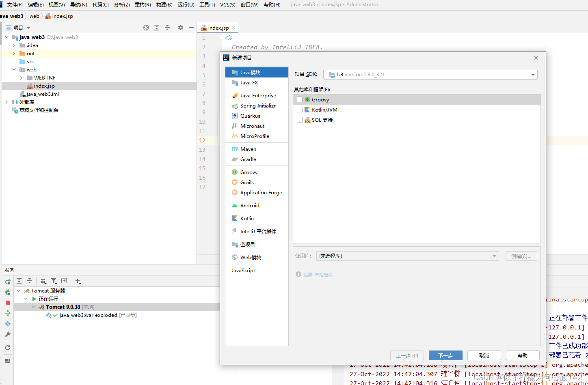Click the 帮助 button in dialog
Viewport: 588px width, 385px height.
(523, 355)
